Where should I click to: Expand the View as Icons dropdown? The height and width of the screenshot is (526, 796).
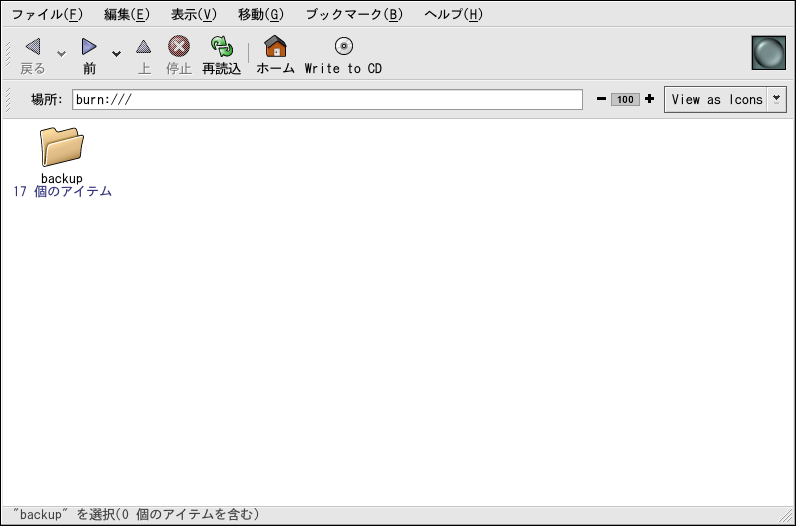point(777,100)
